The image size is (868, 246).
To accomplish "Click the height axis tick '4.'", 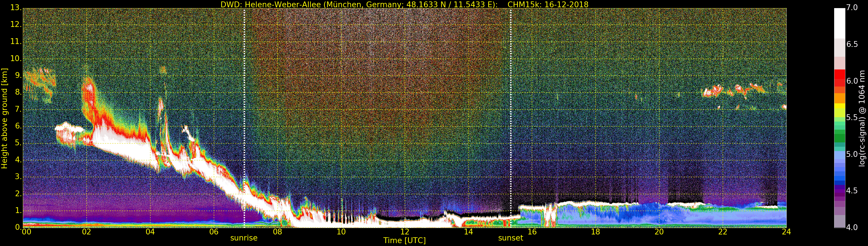I will point(18,160).
